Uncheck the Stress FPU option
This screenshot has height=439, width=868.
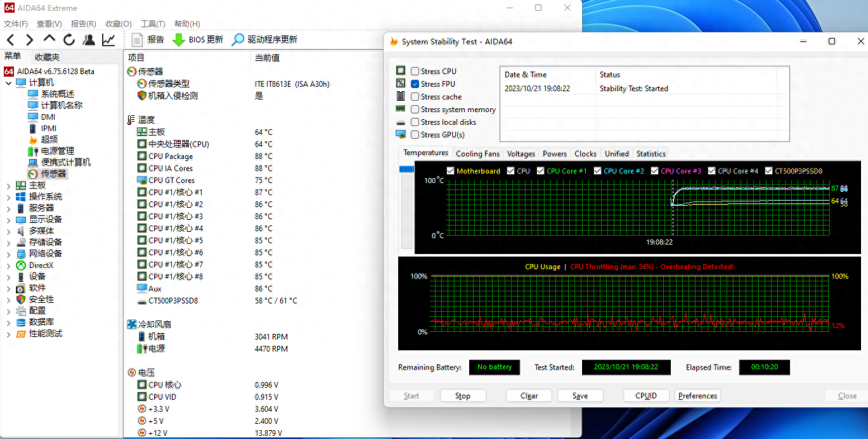pyautogui.click(x=415, y=84)
